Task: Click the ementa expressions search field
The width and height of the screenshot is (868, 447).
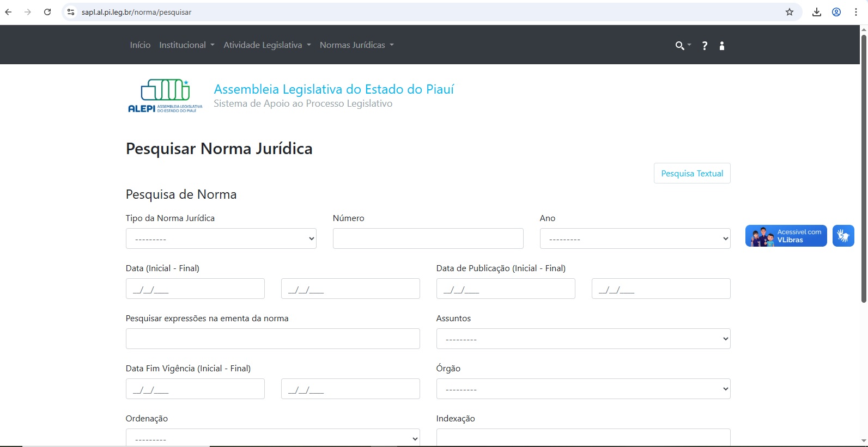Action: tap(272, 339)
